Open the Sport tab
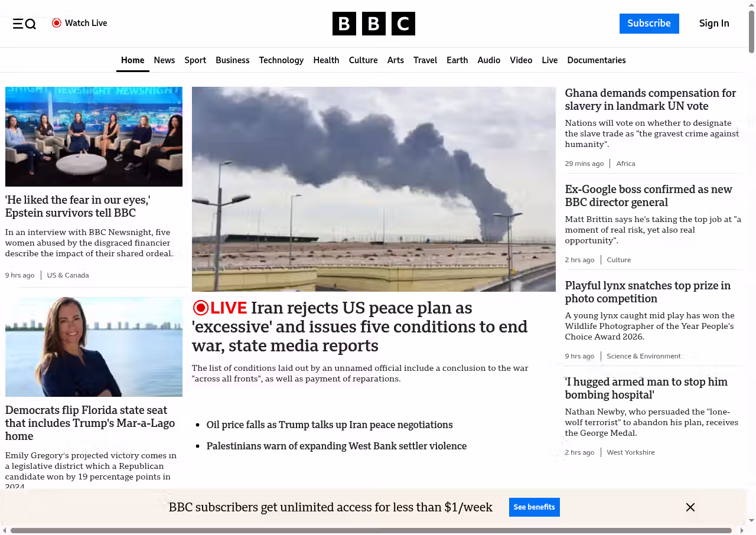Viewport: 756px width, 535px height. tap(195, 60)
